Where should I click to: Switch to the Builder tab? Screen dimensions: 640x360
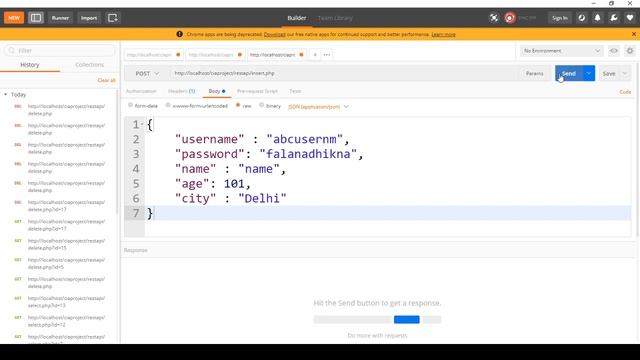click(297, 18)
